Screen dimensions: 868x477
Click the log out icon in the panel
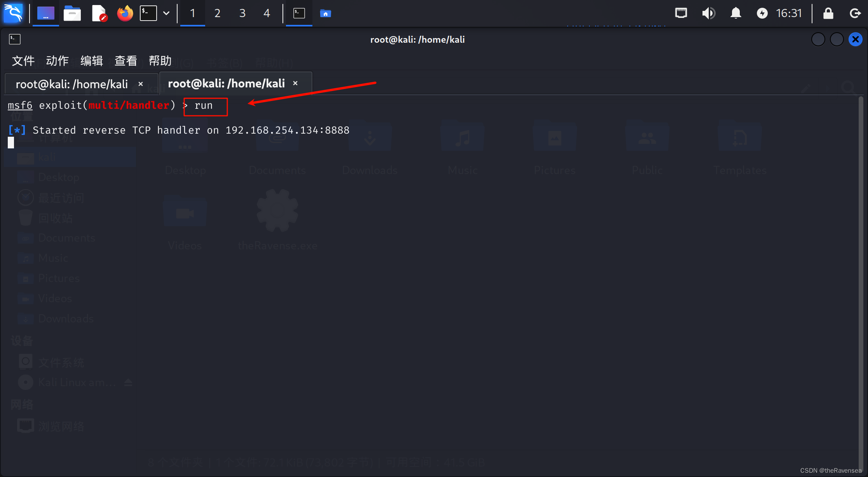[x=855, y=13]
